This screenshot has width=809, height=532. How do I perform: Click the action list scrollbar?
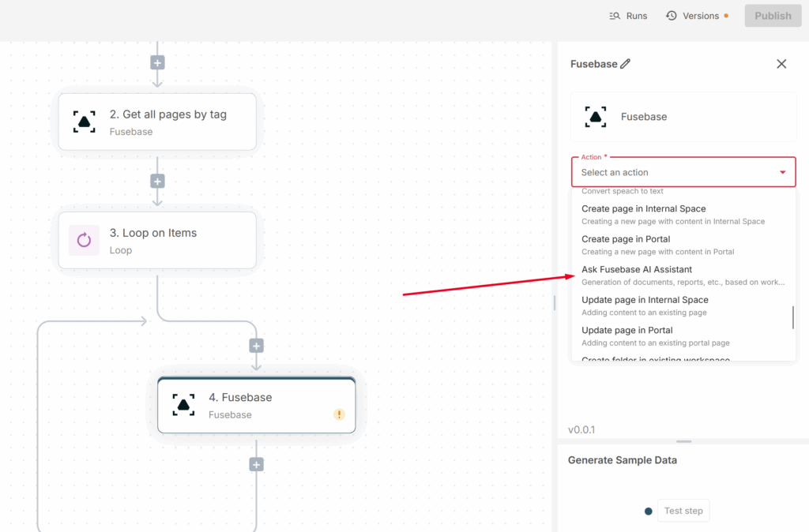[x=793, y=317]
